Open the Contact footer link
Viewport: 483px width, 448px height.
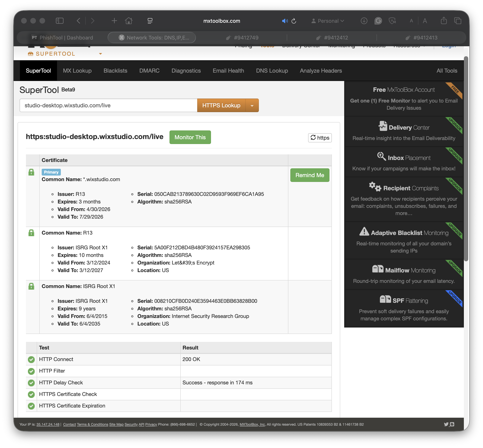70,424
